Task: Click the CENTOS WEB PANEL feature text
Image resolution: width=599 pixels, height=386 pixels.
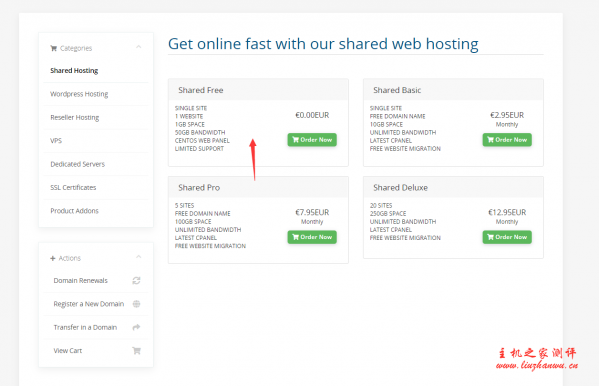Action: pos(202,141)
